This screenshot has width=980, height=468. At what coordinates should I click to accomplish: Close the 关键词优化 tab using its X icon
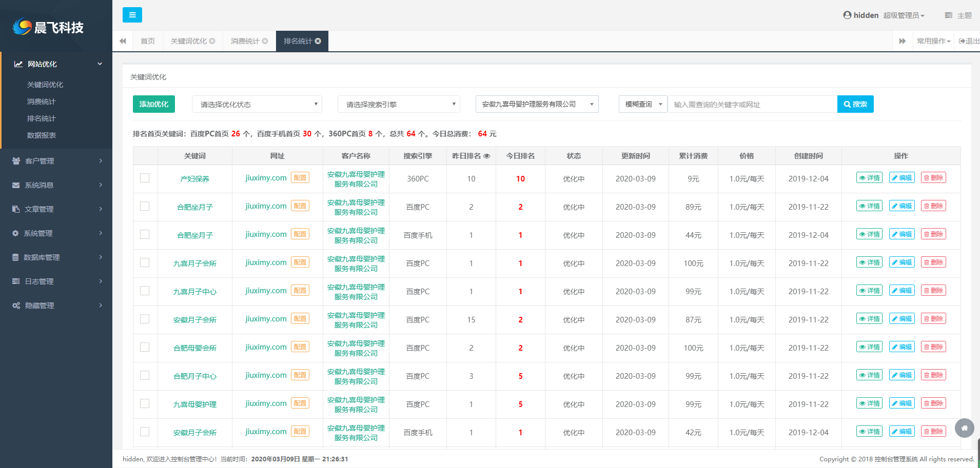(212, 41)
